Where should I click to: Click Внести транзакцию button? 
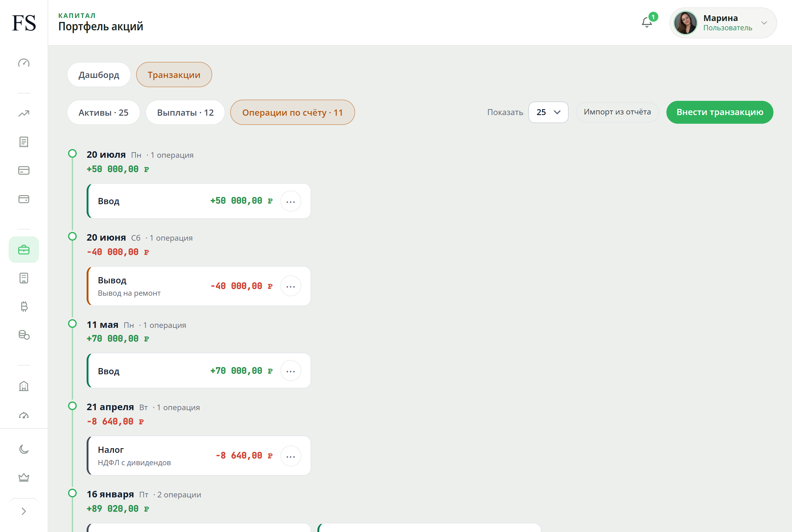pyautogui.click(x=720, y=112)
